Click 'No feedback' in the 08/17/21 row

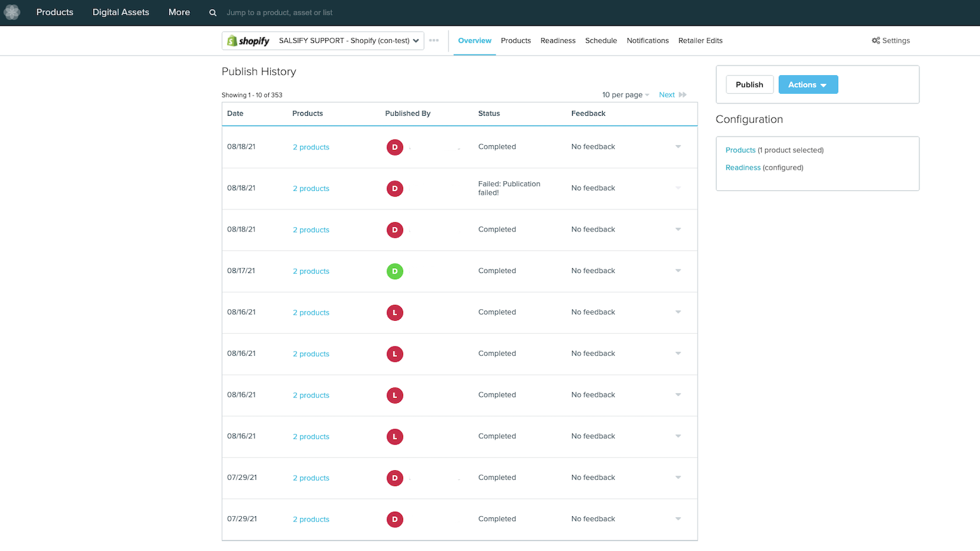[x=593, y=271]
